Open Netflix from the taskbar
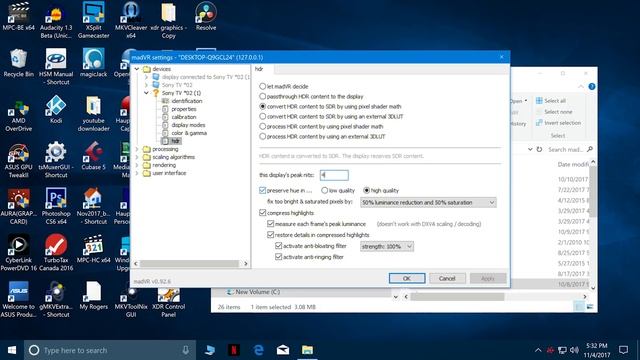Screen dimensions: 640x360 [234, 350]
